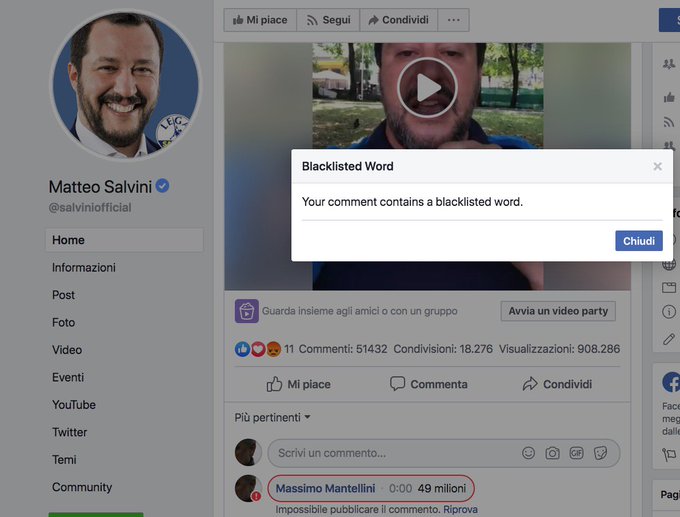This screenshot has width=680, height=517.
Task: Select Home in the page sidebar
Action: pos(124,240)
